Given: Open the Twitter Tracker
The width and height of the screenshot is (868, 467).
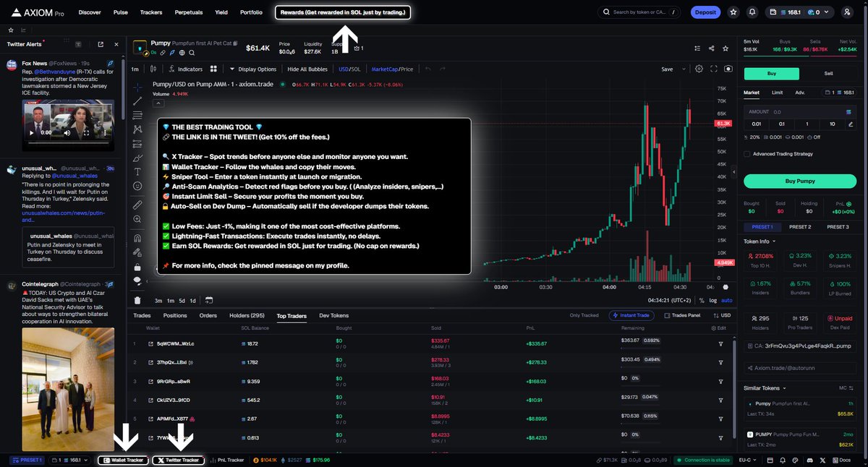Looking at the screenshot, I should pyautogui.click(x=179, y=460).
